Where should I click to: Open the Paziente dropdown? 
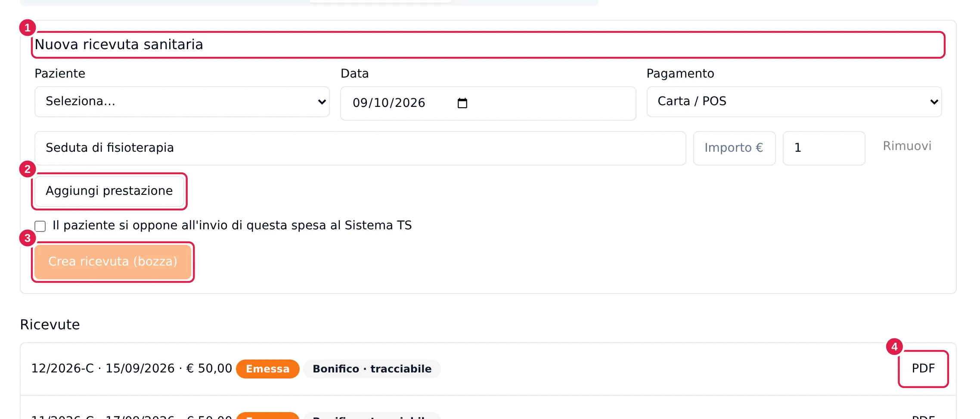coord(182,102)
